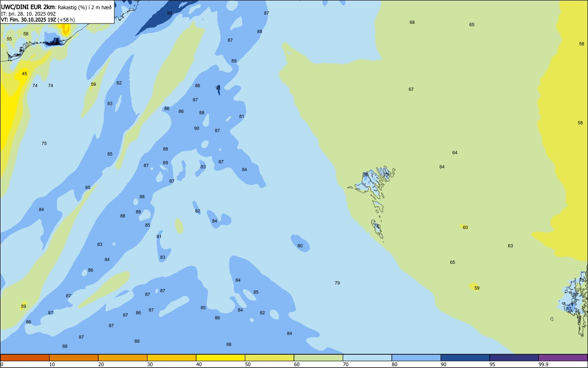This screenshot has height=368, width=588.
Task: Click the "VT: Fim. 30.10.2025 19Z" valid time
Action: pos(28,20)
